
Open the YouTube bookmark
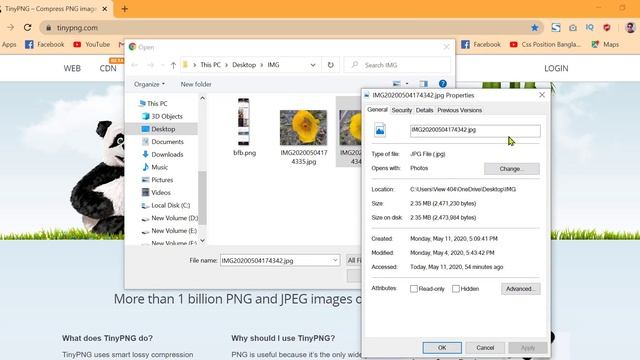(x=91, y=44)
